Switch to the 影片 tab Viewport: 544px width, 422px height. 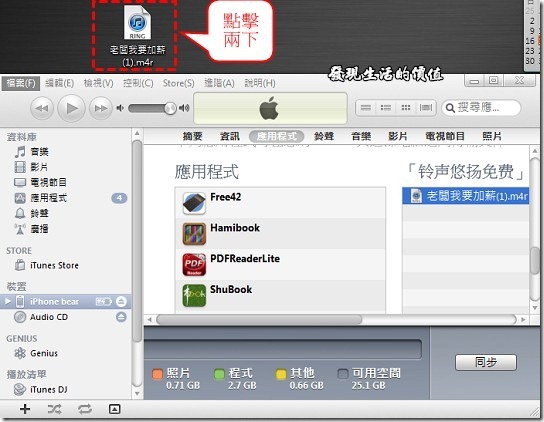point(398,136)
